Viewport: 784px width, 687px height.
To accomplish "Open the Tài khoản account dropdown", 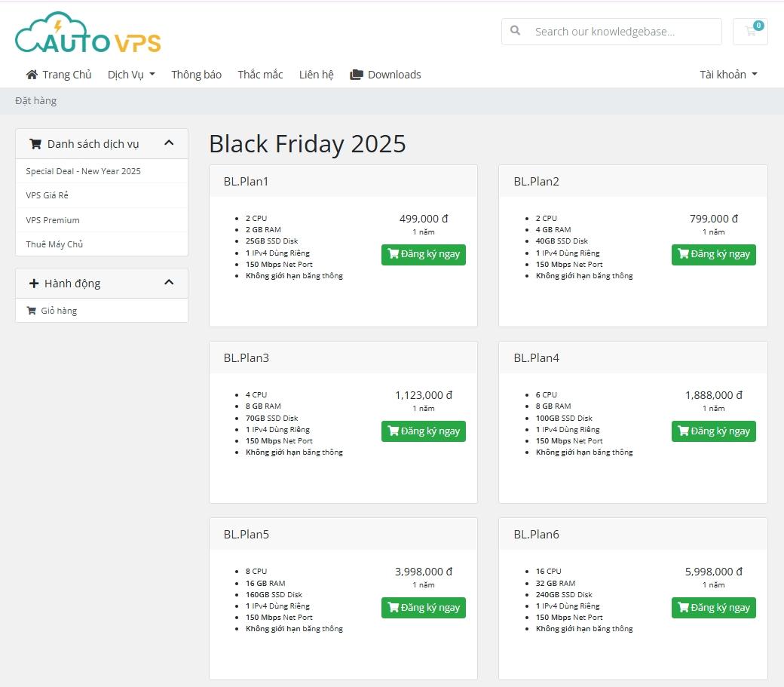I will pyautogui.click(x=728, y=74).
